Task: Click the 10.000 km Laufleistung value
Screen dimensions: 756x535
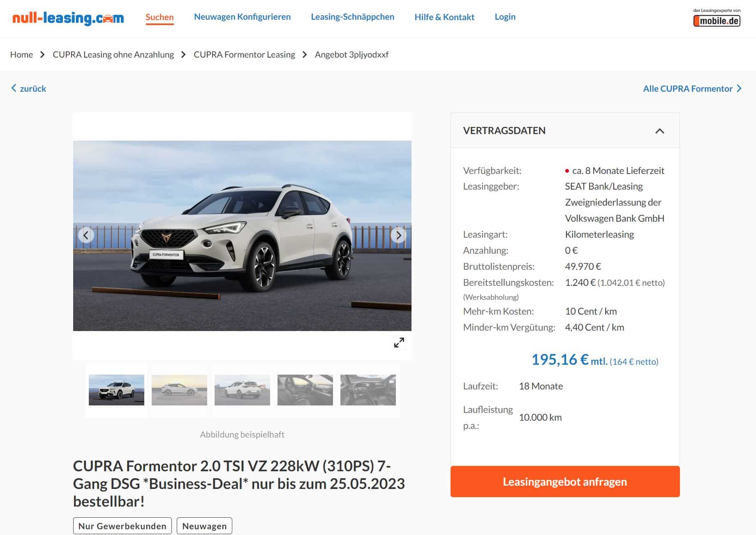Action: [x=540, y=417]
